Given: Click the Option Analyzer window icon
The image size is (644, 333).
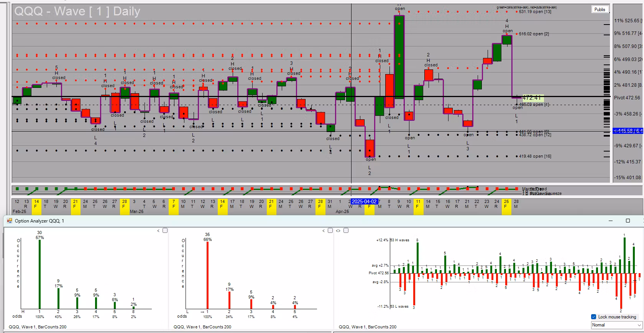Looking at the screenshot, I should 10,221.
